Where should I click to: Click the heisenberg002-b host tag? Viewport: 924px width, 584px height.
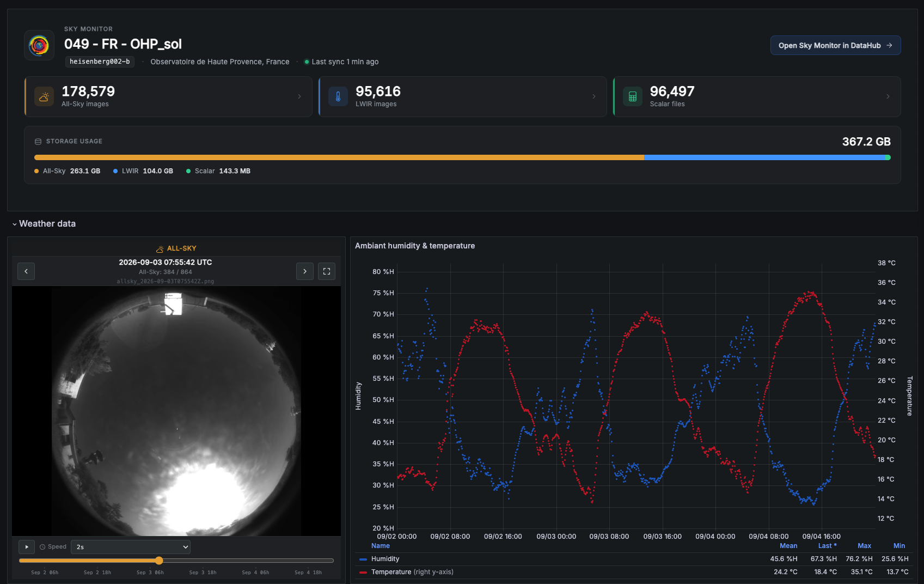[x=100, y=62]
